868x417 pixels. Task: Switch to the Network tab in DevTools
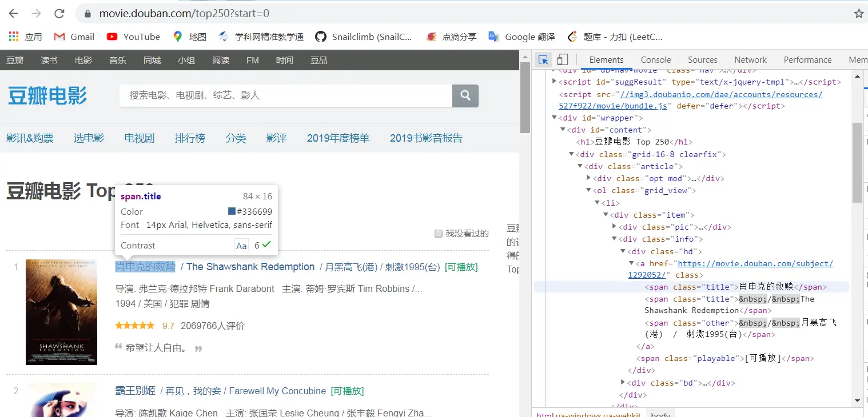(x=750, y=59)
